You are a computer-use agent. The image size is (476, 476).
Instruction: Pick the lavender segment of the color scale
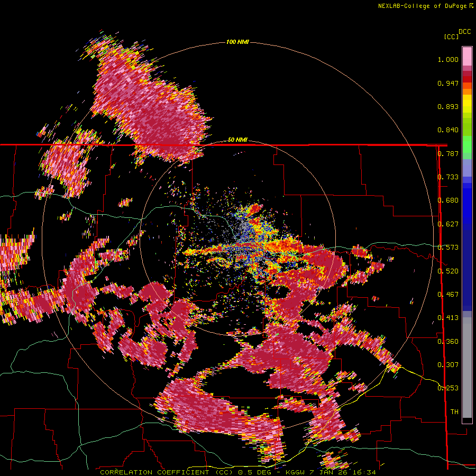tap(467, 168)
